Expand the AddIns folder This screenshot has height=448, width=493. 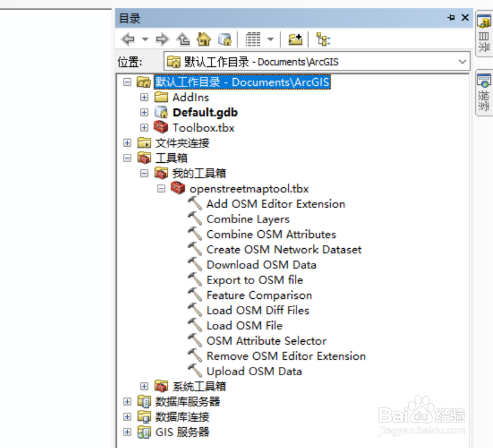coord(144,97)
